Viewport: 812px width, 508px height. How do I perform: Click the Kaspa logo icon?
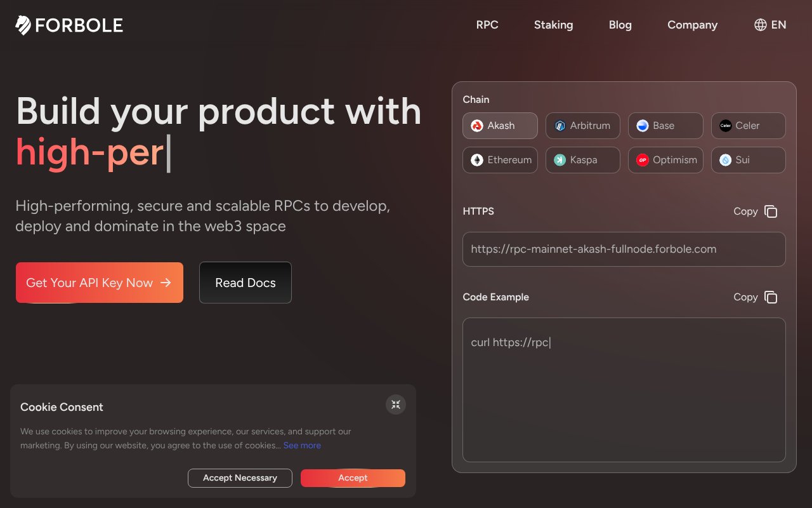[560, 159]
